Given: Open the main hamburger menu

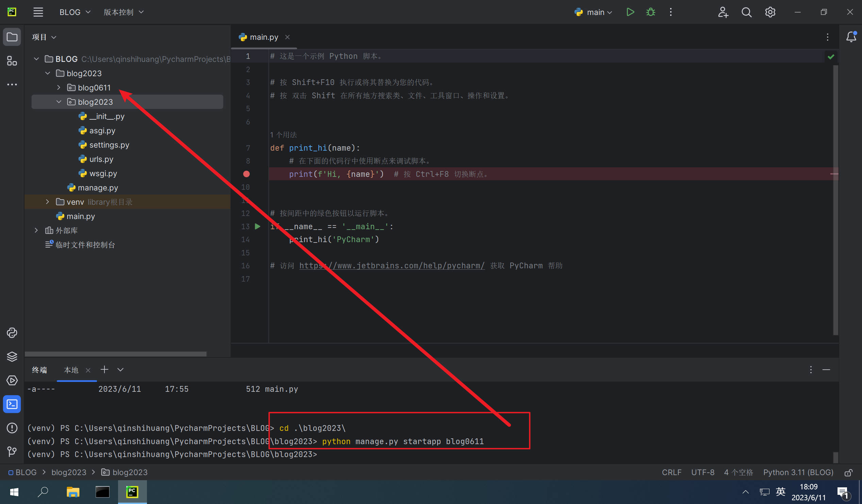Looking at the screenshot, I should (x=38, y=12).
